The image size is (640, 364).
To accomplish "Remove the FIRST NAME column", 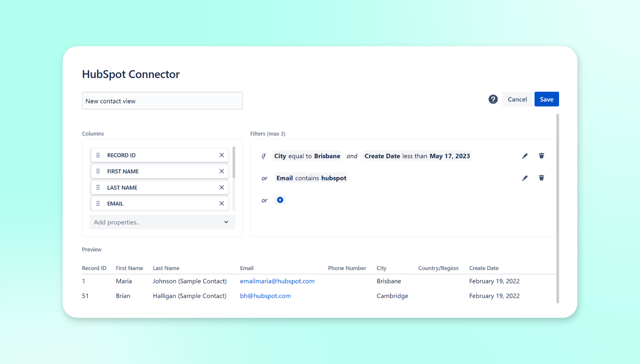I will (222, 171).
